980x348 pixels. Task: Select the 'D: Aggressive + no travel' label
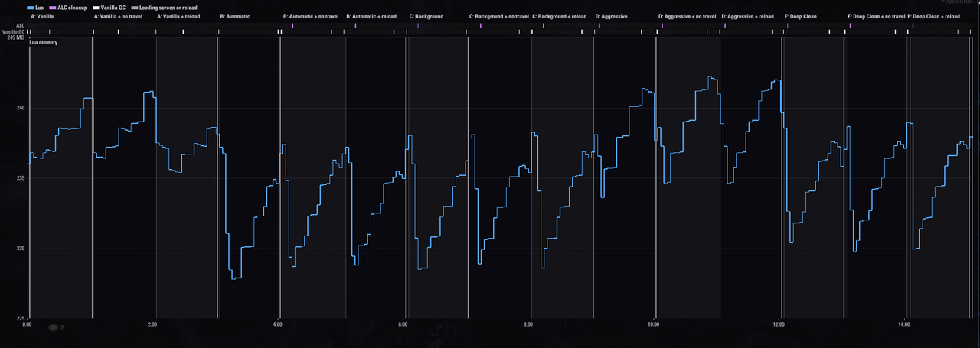tap(688, 16)
